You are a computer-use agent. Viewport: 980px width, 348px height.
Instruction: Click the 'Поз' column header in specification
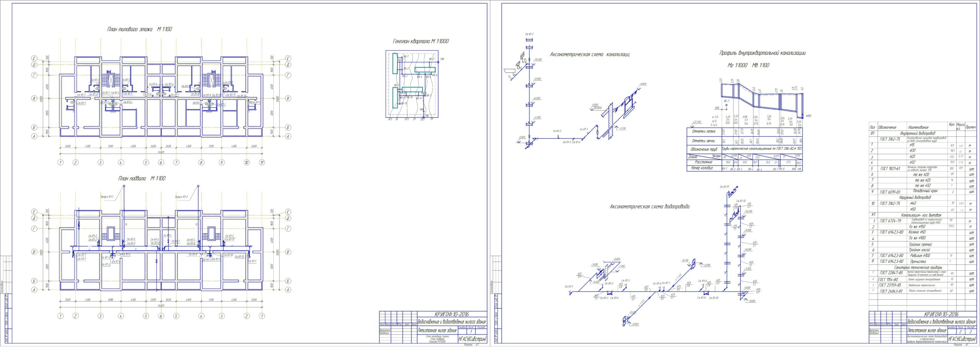(x=872, y=127)
